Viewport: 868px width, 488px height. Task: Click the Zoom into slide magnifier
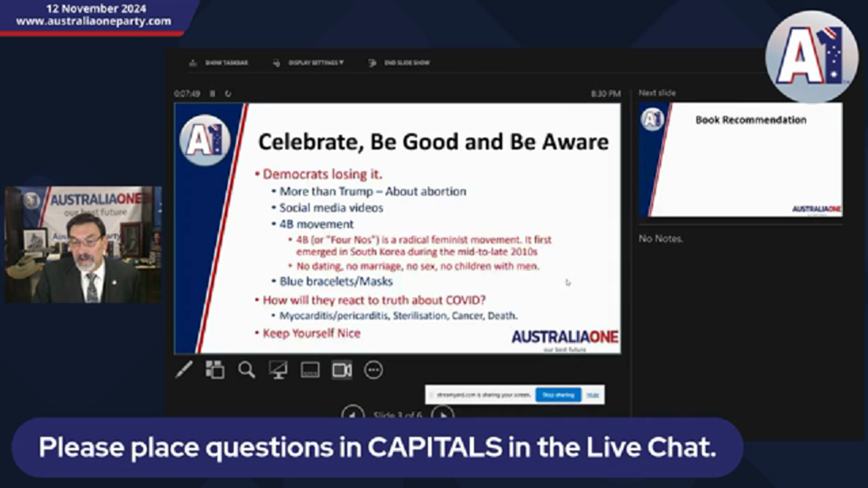246,369
